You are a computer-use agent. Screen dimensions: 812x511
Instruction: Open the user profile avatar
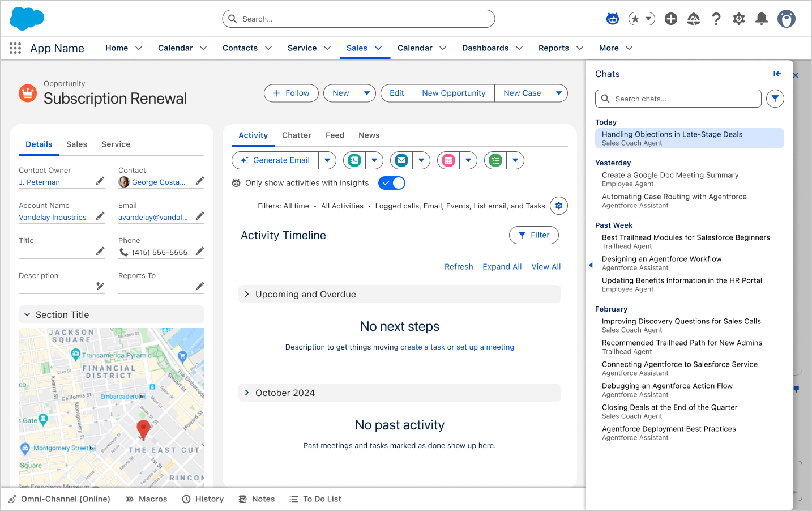pos(787,19)
